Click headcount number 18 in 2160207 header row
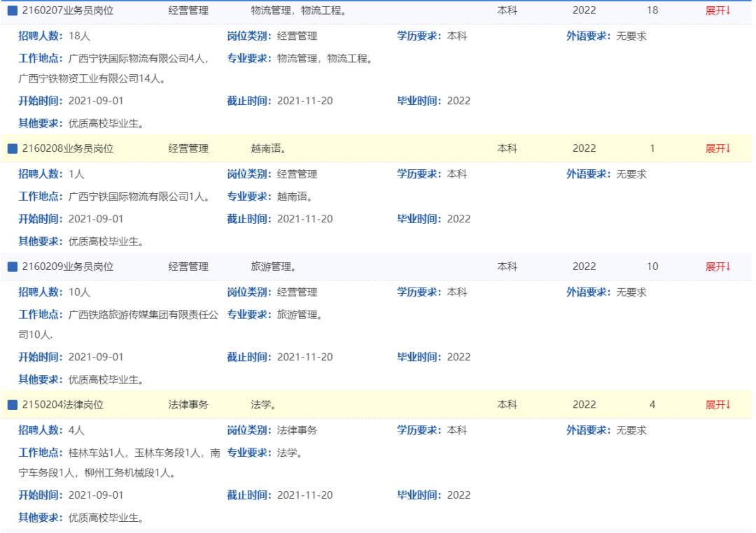This screenshot has width=756, height=533. pyautogui.click(x=652, y=10)
